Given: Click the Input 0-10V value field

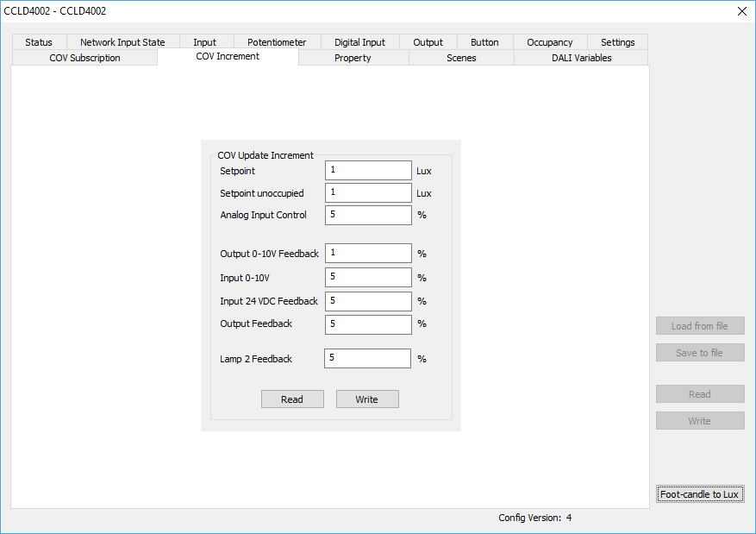Looking at the screenshot, I should click(x=368, y=277).
